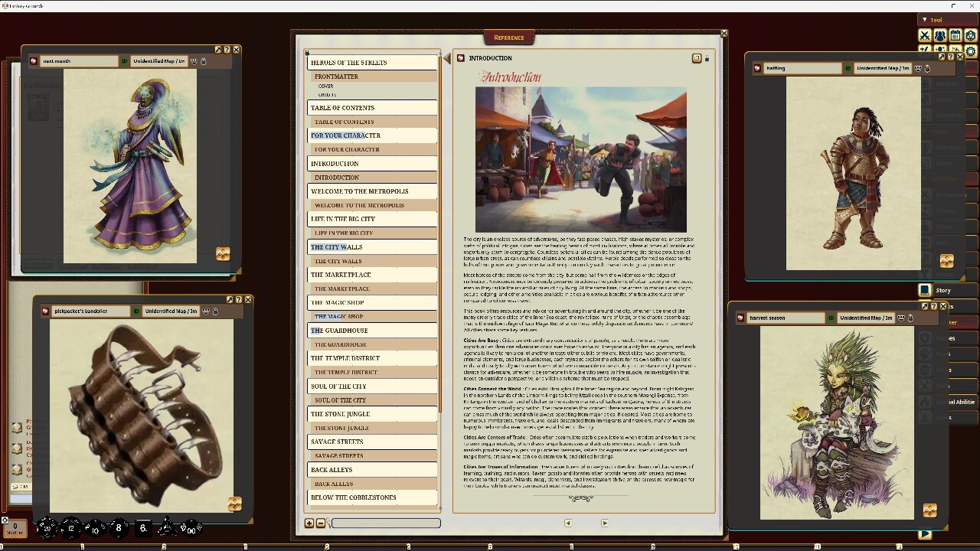Image resolution: width=980 pixels, height=551 pixels.
Task: Roll the d20 from the dice dock
Action: 47,528
